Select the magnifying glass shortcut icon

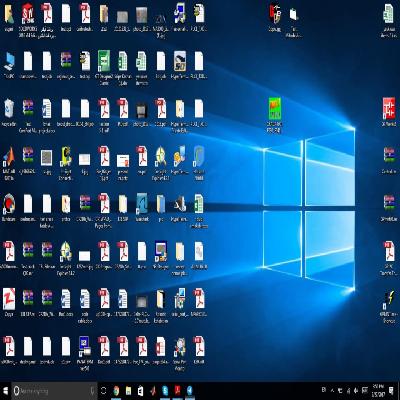[180, 347]
